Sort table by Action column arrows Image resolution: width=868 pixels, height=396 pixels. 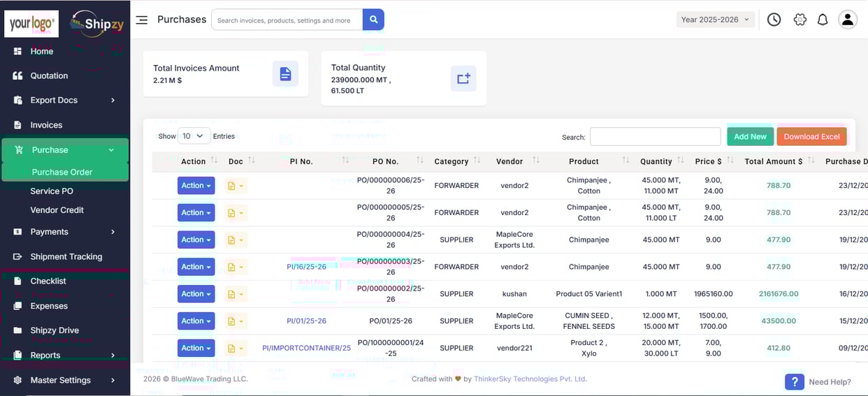coord(214,161)
